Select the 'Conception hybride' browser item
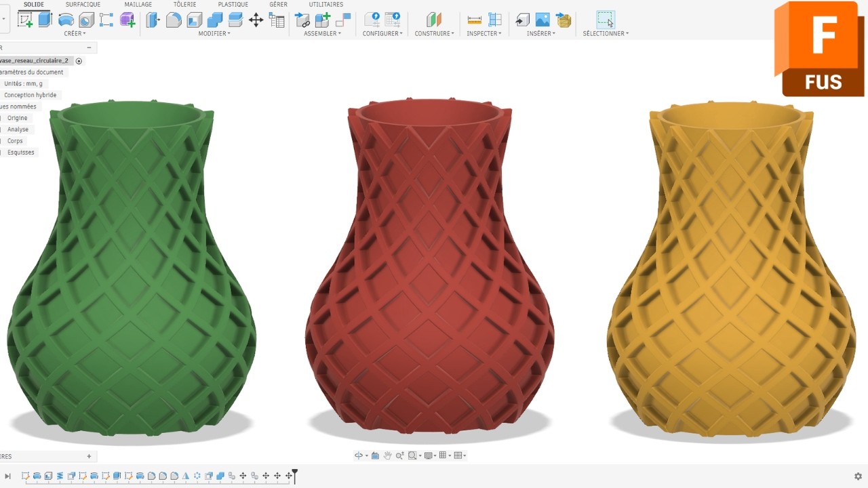 [30, 95]
